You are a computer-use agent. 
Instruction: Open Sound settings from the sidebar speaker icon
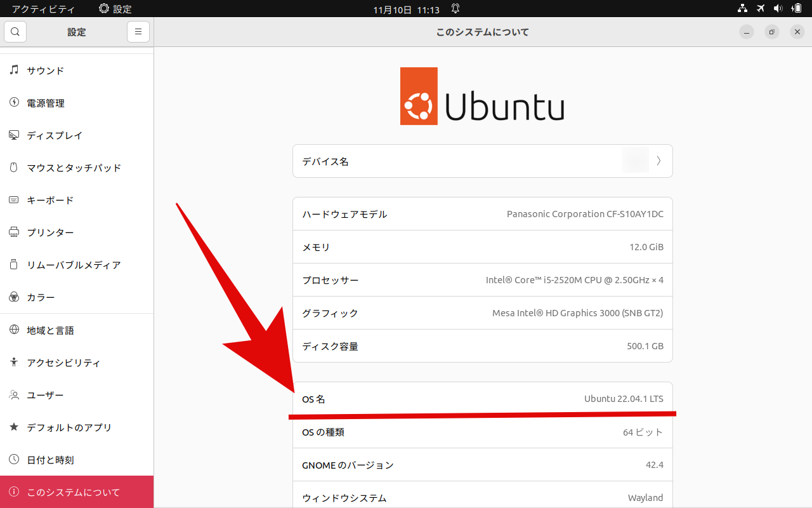coord(13,70)
